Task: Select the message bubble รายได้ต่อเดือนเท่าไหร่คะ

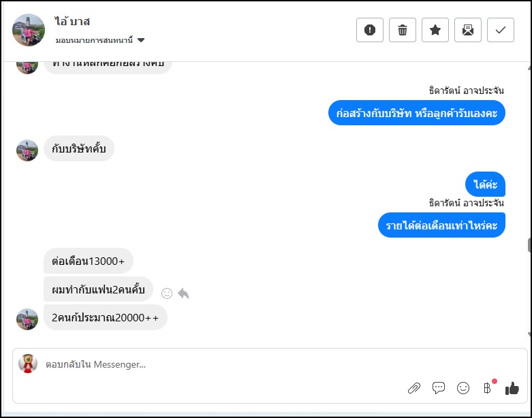Action: pos(441,225)
